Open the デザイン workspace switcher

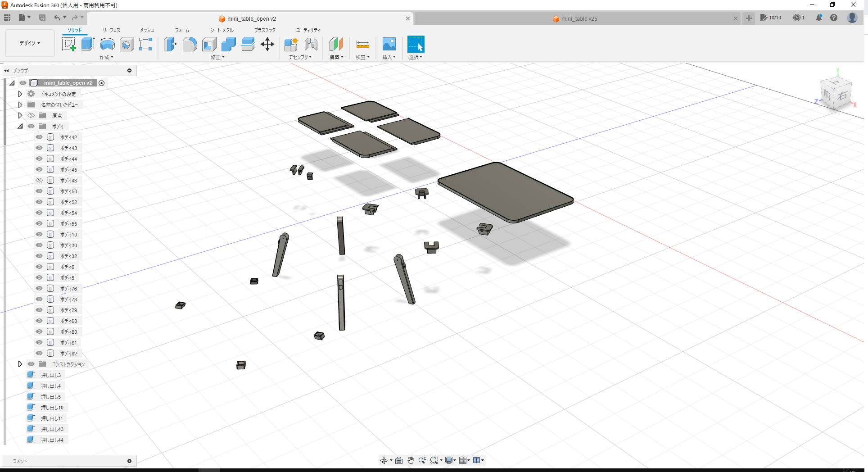tap(29, 43)
